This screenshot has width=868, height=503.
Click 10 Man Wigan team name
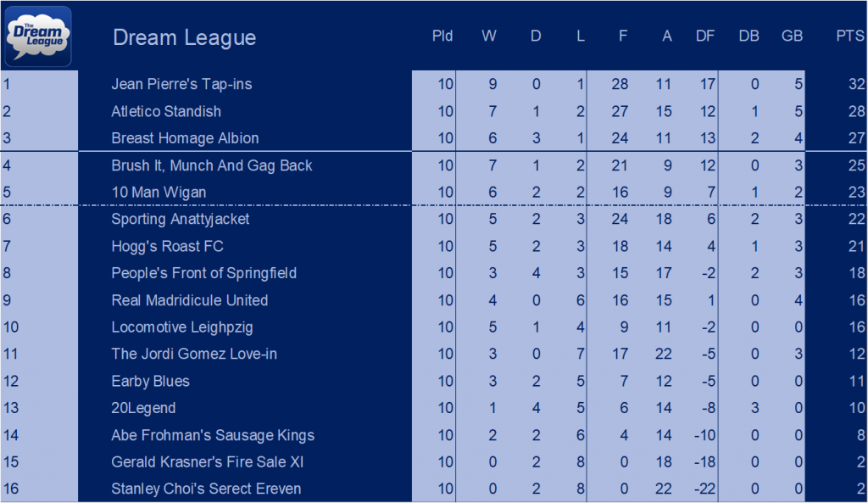pos(159,193)
